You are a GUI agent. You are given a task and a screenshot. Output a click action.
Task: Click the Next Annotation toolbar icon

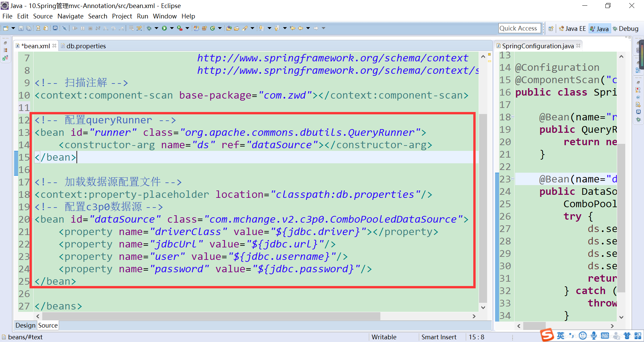pyautogui.click(x=261, y=28)
